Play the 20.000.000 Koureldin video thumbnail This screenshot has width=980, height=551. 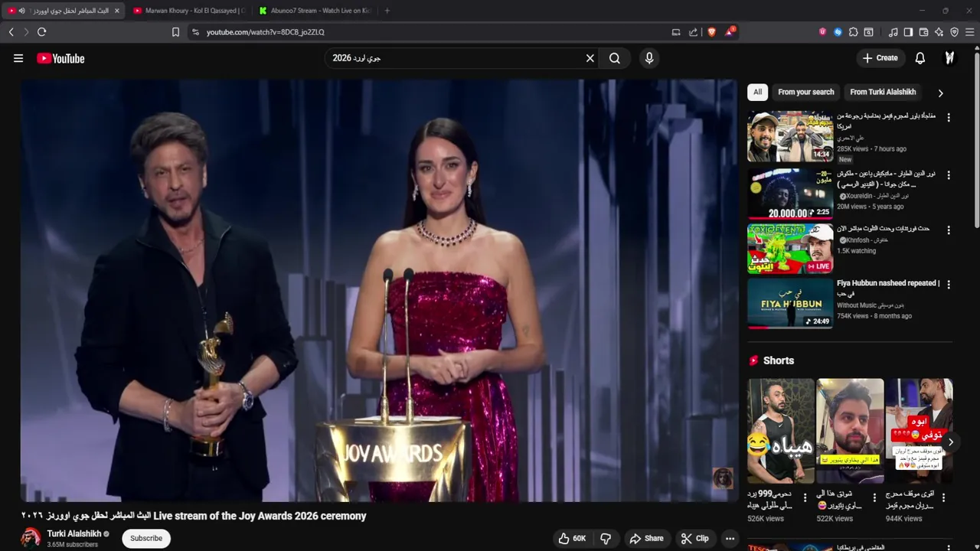pyautogui.click(x=790, y=194)
